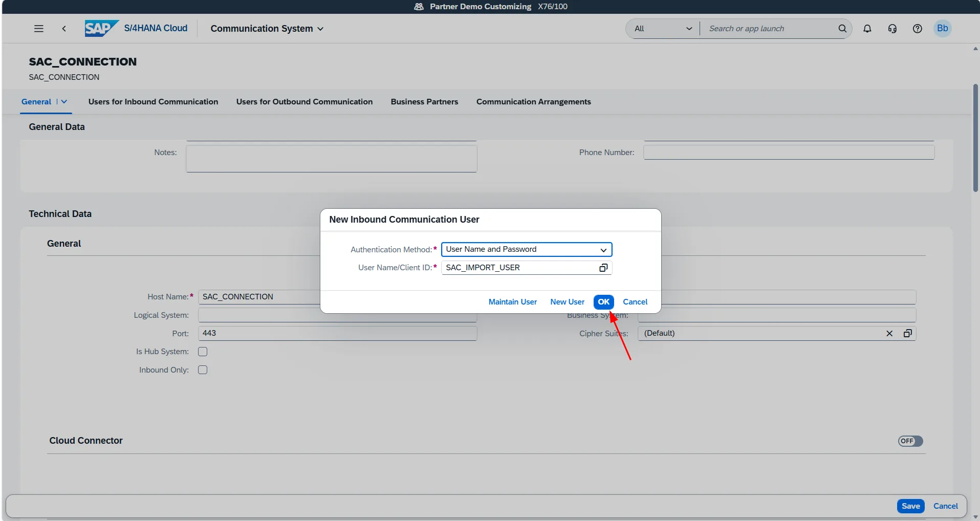This screenshot has height=521, width=980.
Task: Switch to Users for Outbound Communication tab
Action: 304,102
